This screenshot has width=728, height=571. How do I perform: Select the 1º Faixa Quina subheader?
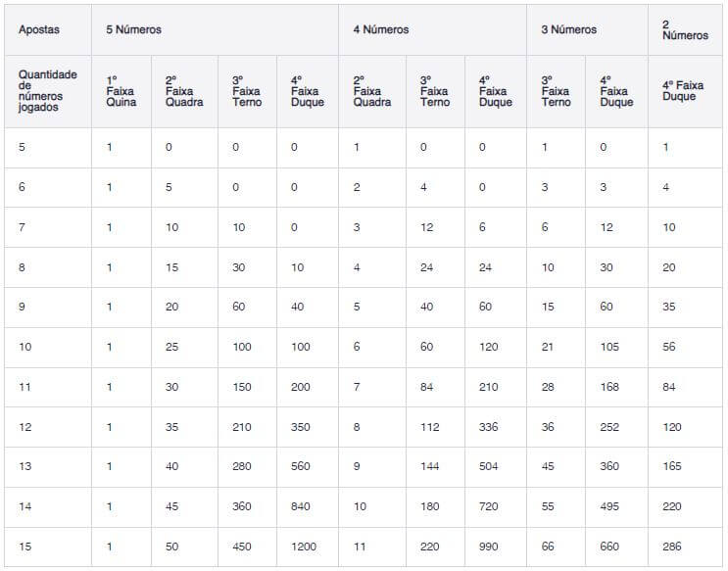click(x=121, y=91)
